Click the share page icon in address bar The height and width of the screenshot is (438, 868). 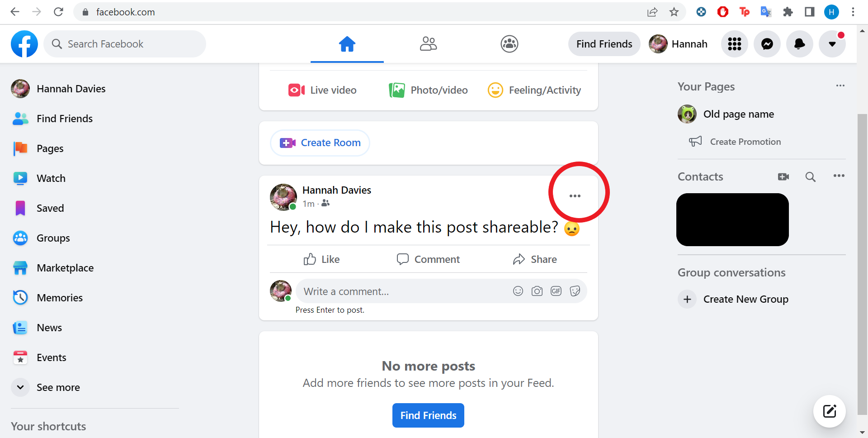point(652,12)
